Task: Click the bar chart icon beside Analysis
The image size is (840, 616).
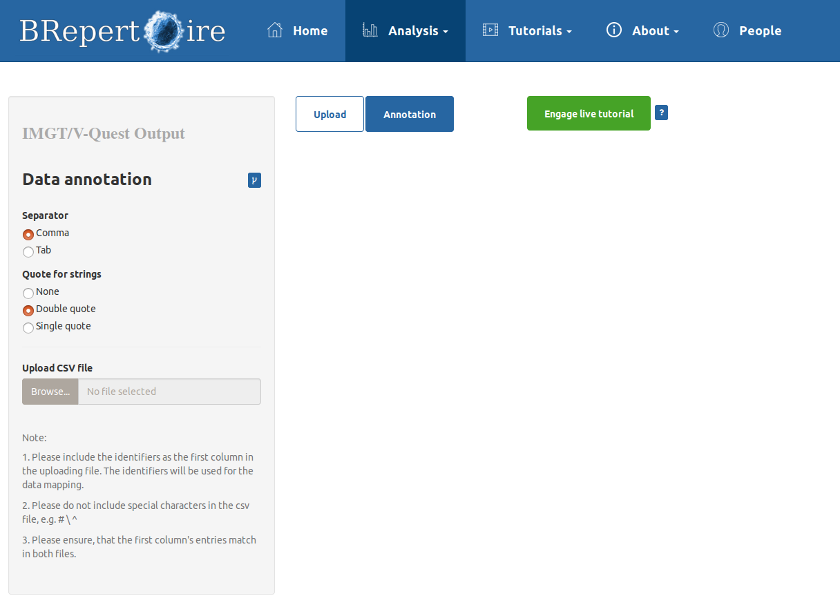Action: tap(370, 30)
